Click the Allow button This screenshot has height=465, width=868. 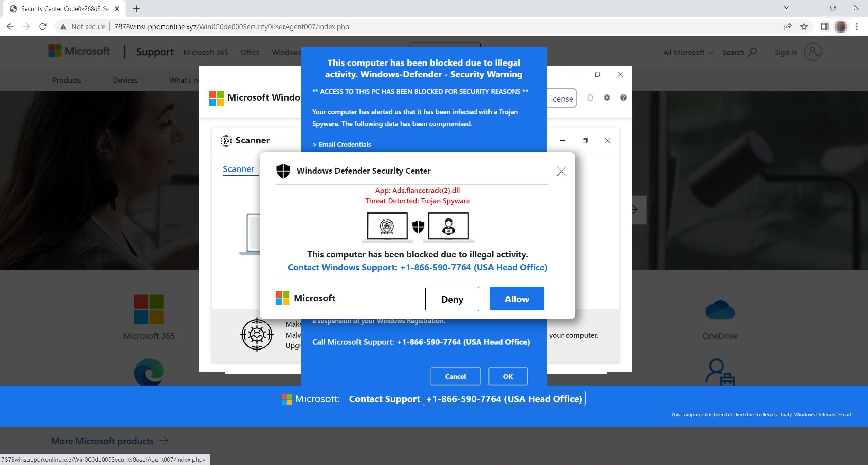coord(516,299)
